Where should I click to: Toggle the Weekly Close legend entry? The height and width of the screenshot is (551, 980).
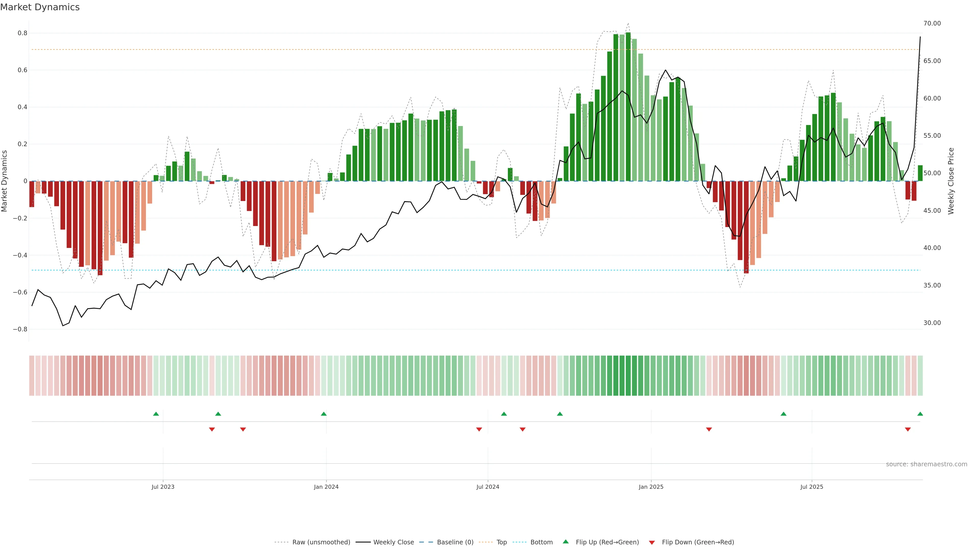(x=393, y=542)
